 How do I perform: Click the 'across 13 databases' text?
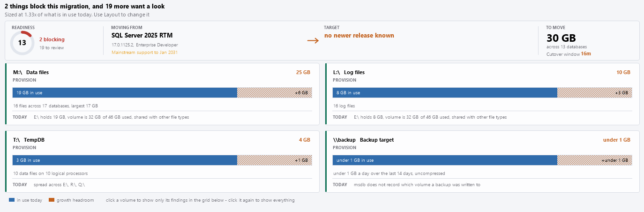tap(567, 47)
